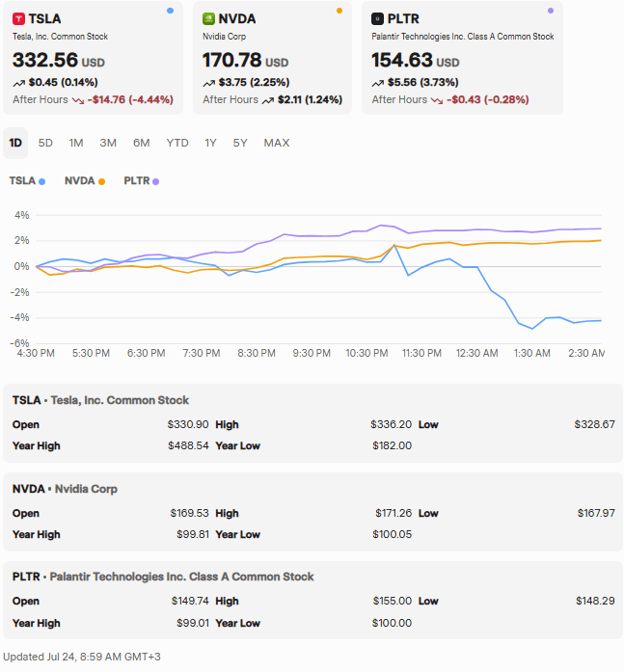Click the Tesla logo icon
Screen dimensions: 624x672
(19, 18)
